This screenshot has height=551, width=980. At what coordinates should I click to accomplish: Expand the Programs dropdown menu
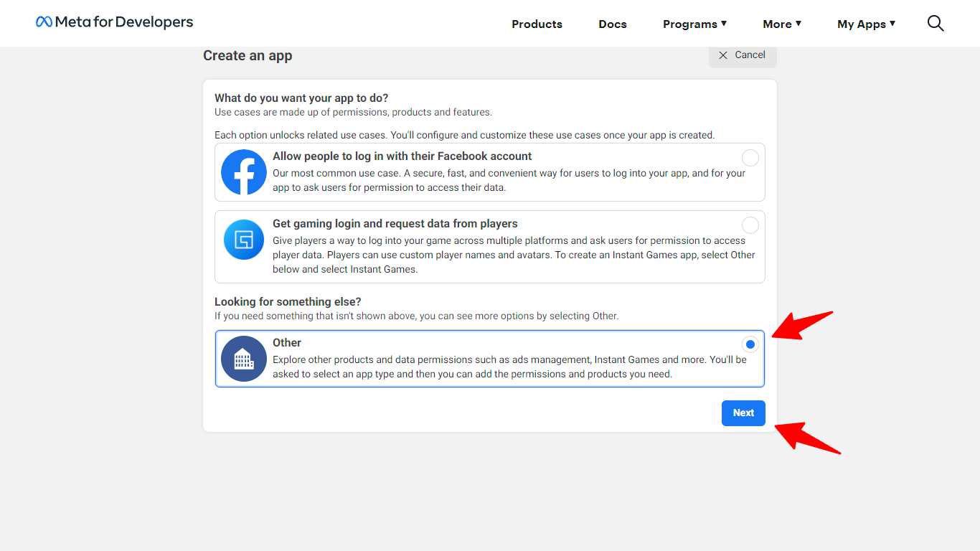coord(694,24)
